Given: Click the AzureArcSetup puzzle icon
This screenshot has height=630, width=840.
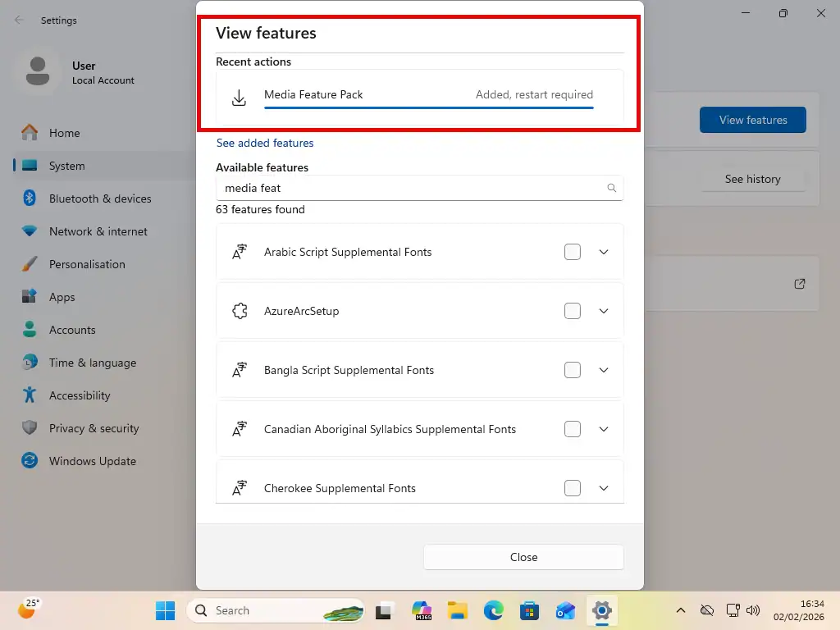Looking at the screenshot, I should tap(240, 311).
